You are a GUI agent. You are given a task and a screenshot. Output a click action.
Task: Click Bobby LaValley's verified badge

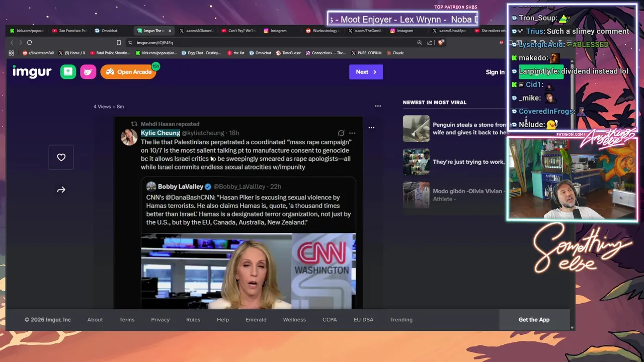208,187
